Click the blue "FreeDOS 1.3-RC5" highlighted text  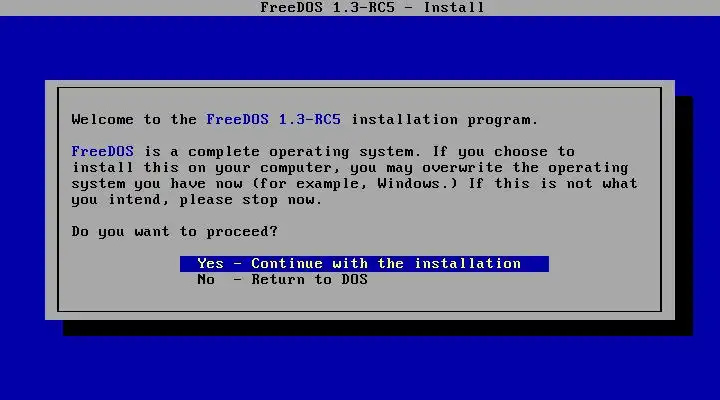pyautogui.click(x=273, y=119)
